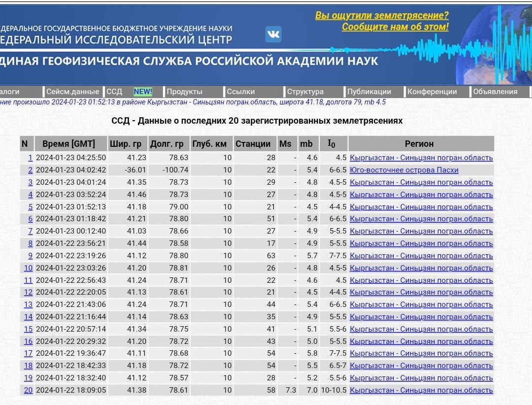Screen dimensions: 532x405
Task: Open the ССД menu item
Action: pyautogui.click(x=114, y=92)
